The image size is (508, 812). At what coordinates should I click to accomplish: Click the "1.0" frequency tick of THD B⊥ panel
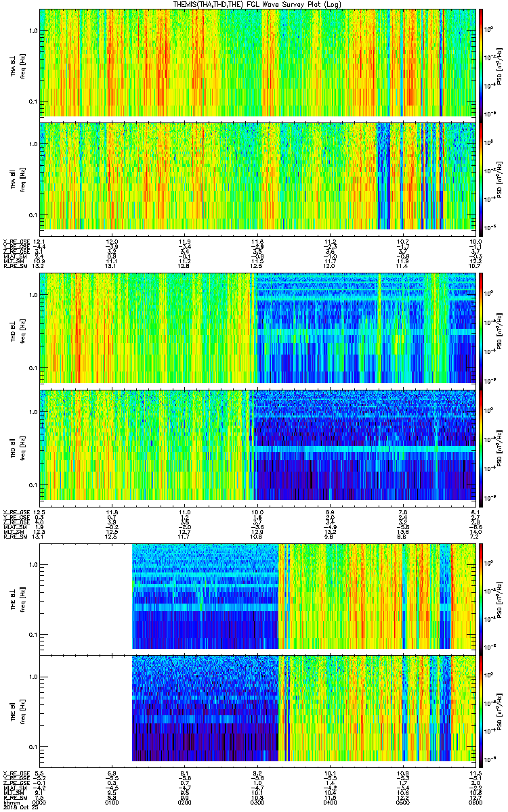pyautogui.click(x=33, y=296)
